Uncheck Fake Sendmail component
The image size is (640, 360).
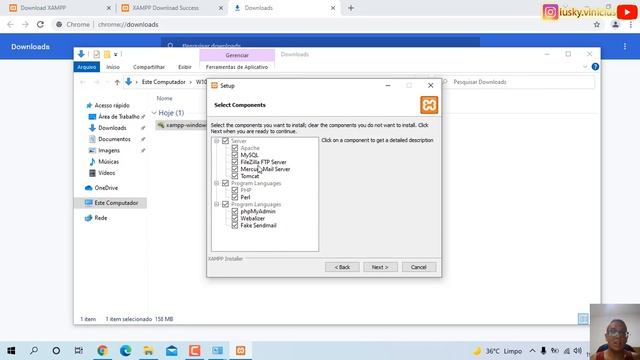[235, 225]
